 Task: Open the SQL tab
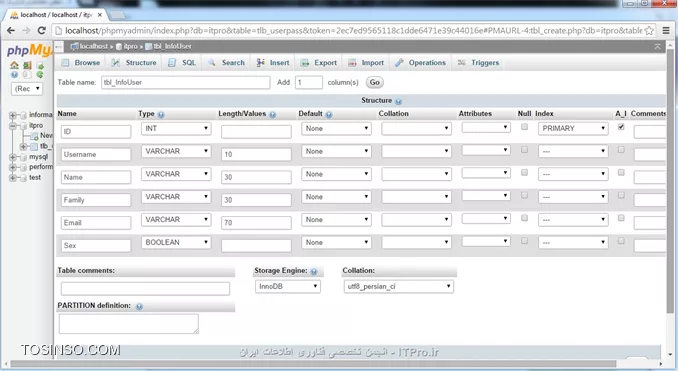pos(182,63)
